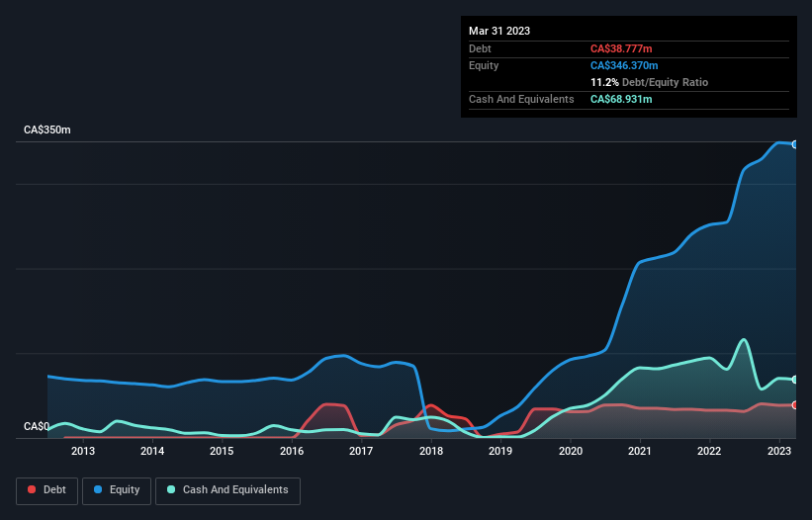The height and width of the screenshot is (520, 812).
Task: Click the Equity label in the tooltip
Action: [484, 65]
